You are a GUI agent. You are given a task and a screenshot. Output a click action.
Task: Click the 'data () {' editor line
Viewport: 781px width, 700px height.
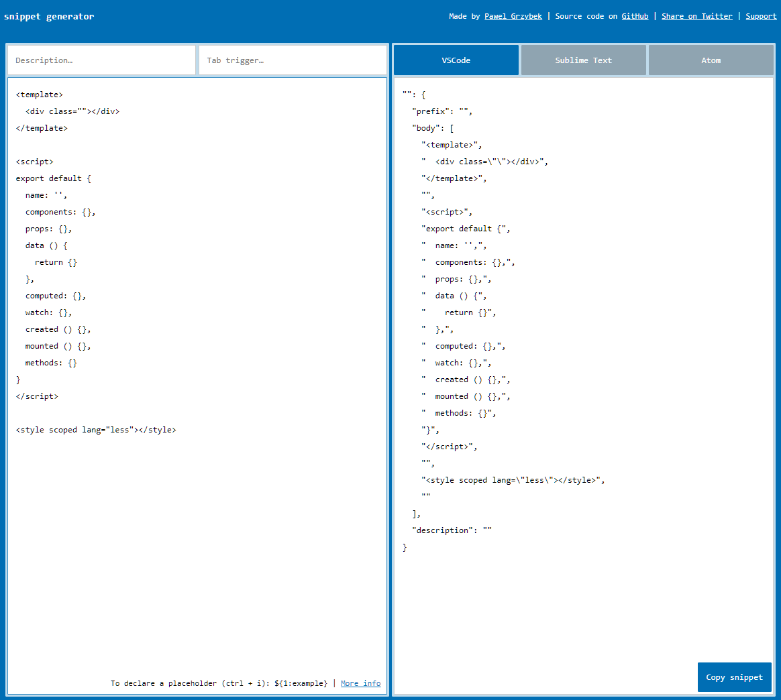[x=46, y=245]
